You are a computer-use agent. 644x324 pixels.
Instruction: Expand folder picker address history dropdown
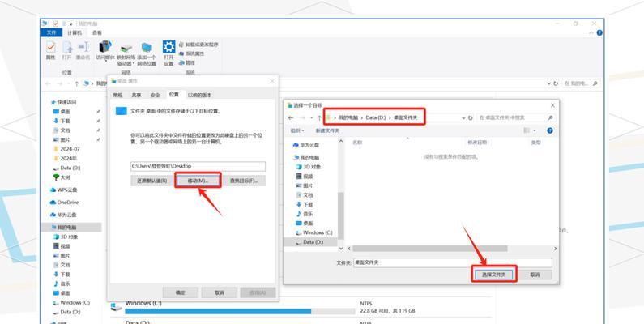[x=463, y=118]
